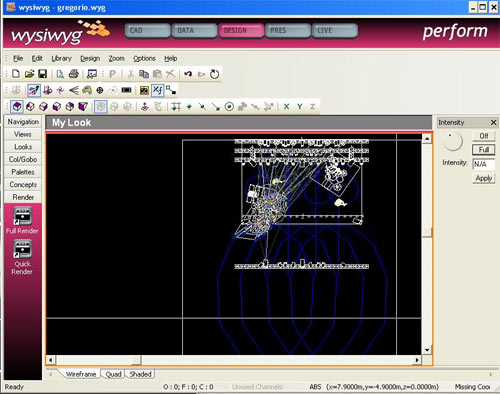Click the Quick Render icon
This screenshot has width=500, height=394.
coord(22,257)
